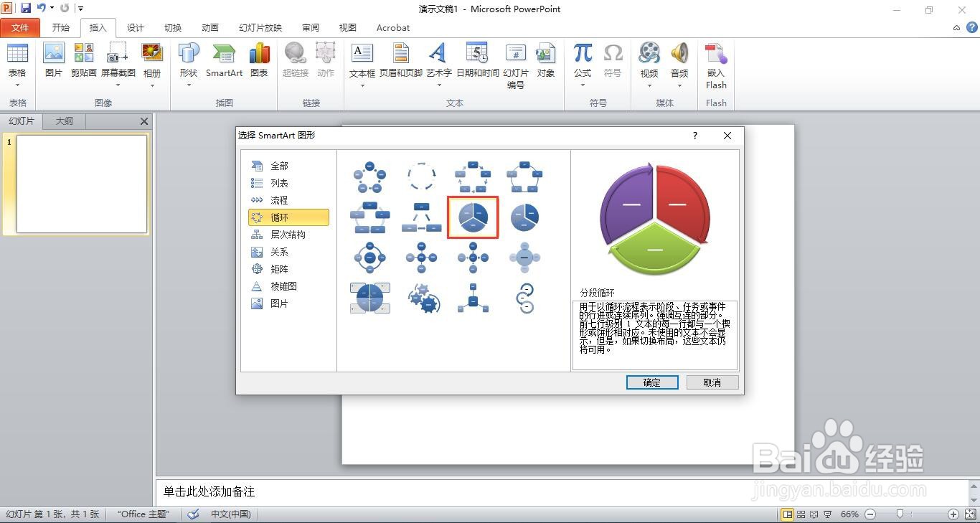Click the Screenshot (屏幕截图) icon
980x523 pixels.
click(118, 55)
